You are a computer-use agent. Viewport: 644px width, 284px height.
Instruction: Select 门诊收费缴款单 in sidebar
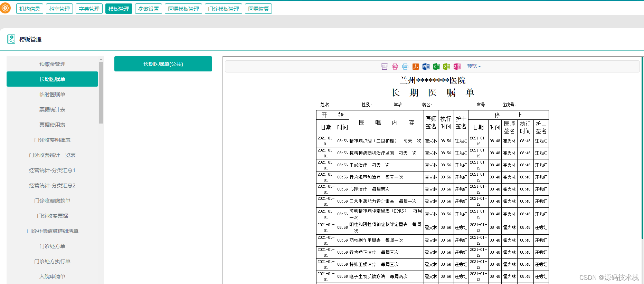point(52,200)
